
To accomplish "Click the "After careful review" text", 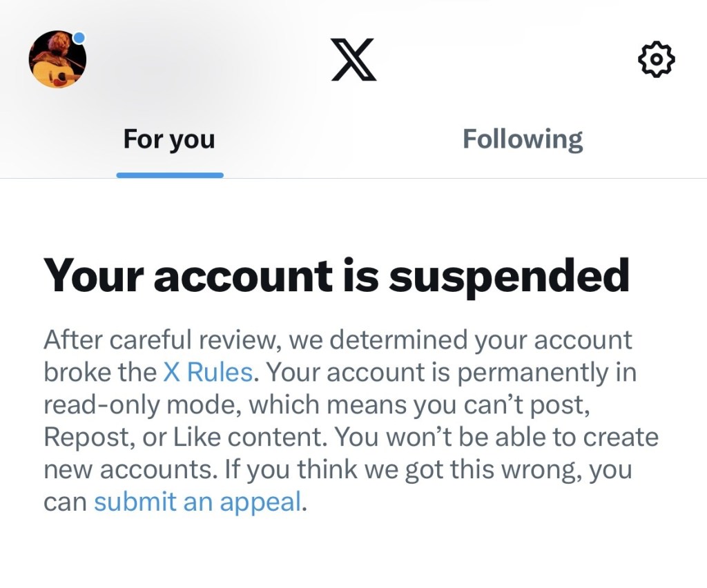I will [x=162, y=340].
